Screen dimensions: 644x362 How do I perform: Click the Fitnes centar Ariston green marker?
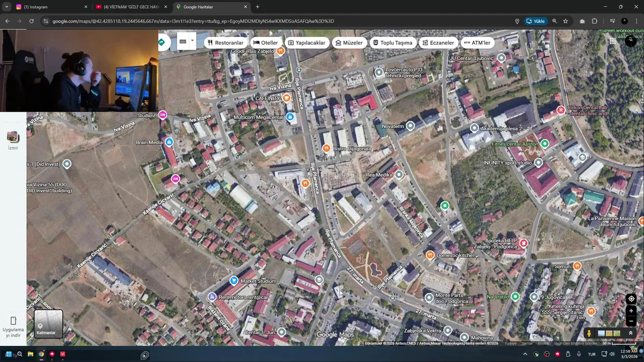(x=544, y=144)
